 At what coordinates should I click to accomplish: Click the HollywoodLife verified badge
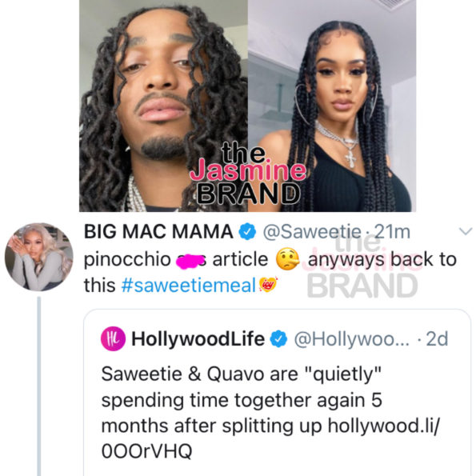[x=278, y=339]
